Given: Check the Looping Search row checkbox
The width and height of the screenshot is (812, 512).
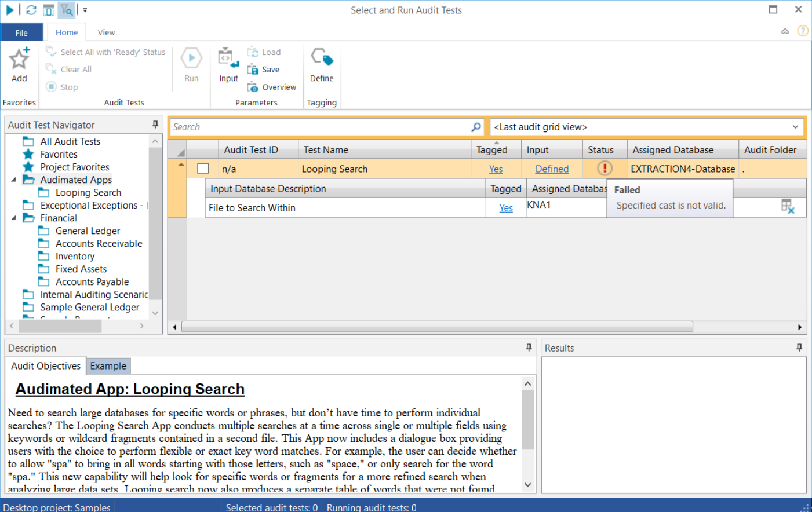Looking at the screenshot, I should tap(203, 169).
